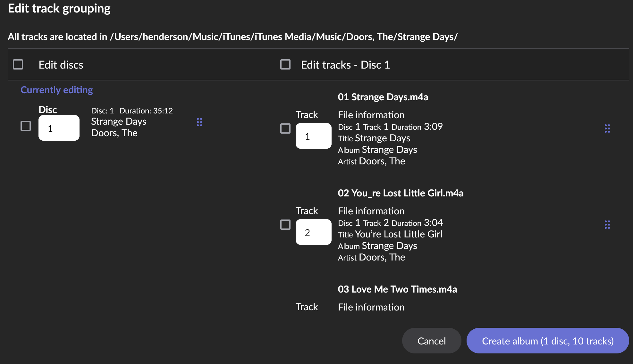
Task: Check the box for track 2 row
Action: (x=285, y=225)
